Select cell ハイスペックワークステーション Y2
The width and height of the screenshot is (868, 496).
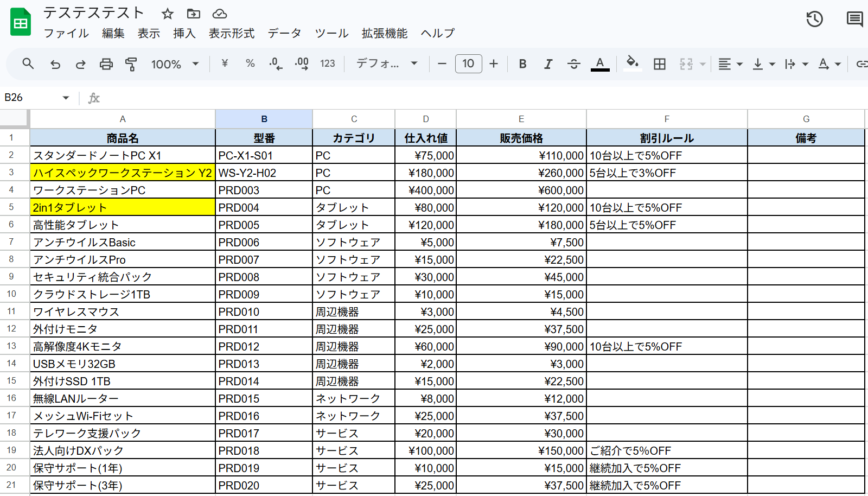(123, 173)
